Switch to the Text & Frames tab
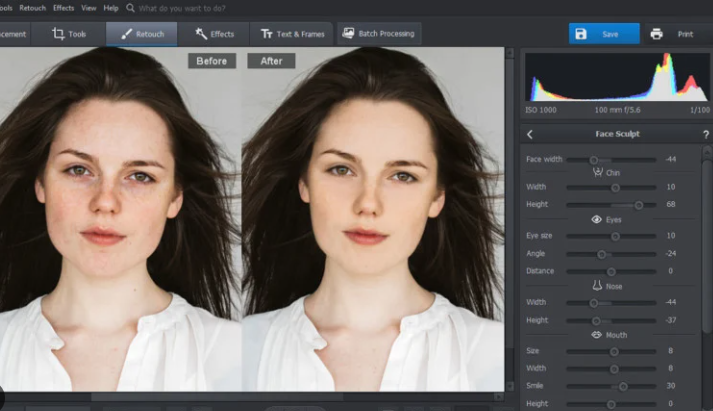Viewport: 713px width, 411px height. 292,34
